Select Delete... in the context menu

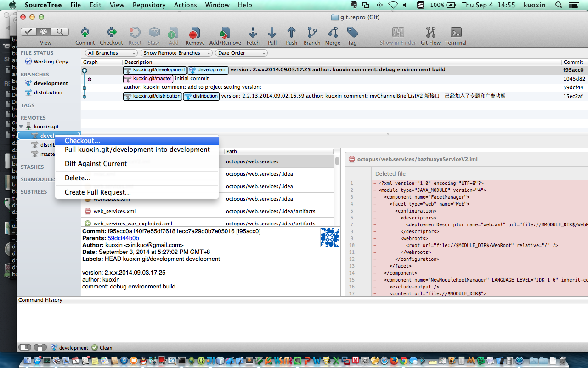click(136, 178)
